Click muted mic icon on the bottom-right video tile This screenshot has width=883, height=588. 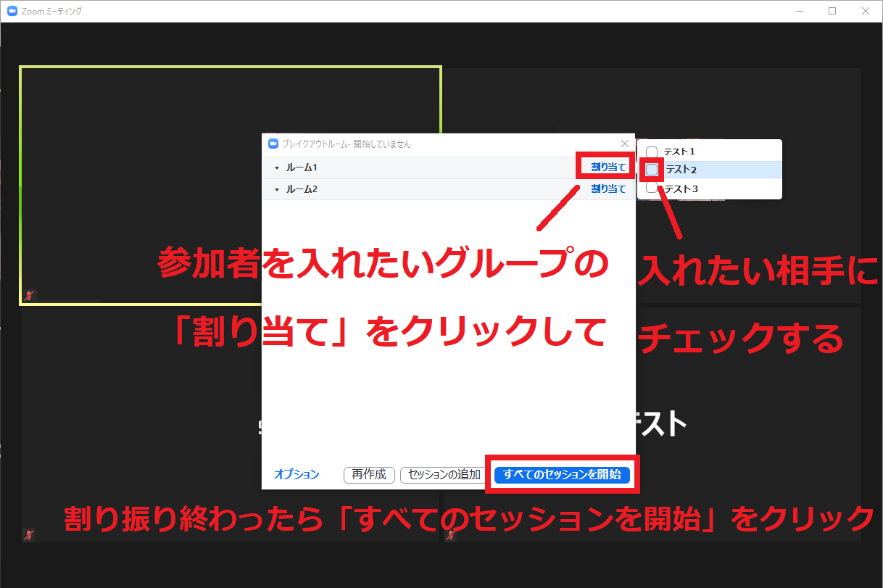(451, 535)
